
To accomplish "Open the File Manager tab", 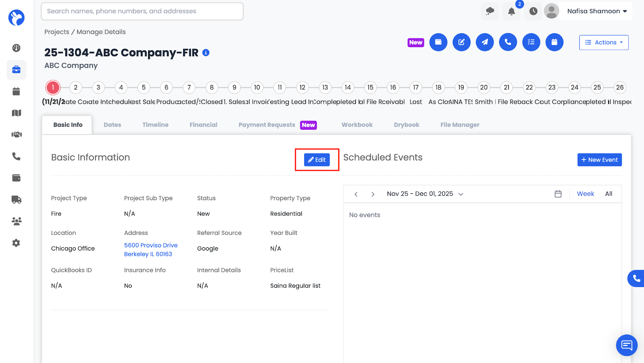I will (460, 125).
